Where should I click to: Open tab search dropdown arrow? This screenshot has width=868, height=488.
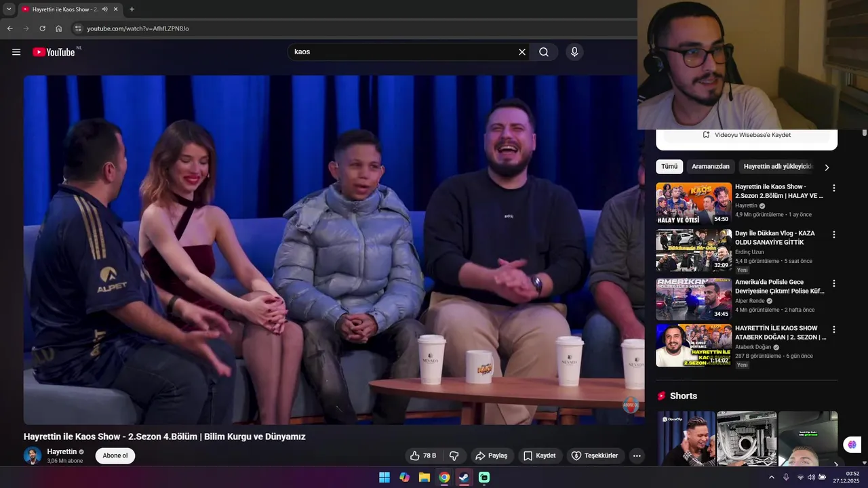[x=9, y=9]
